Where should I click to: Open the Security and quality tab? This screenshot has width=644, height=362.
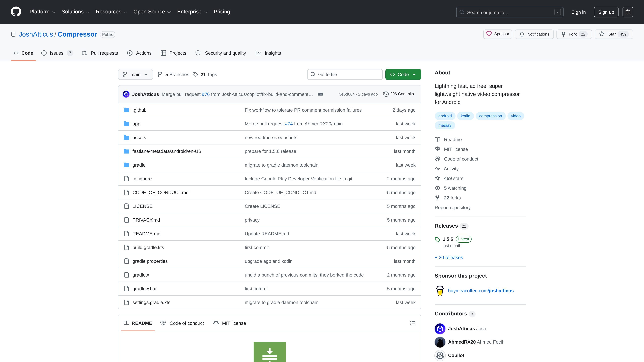click(221, 53)
